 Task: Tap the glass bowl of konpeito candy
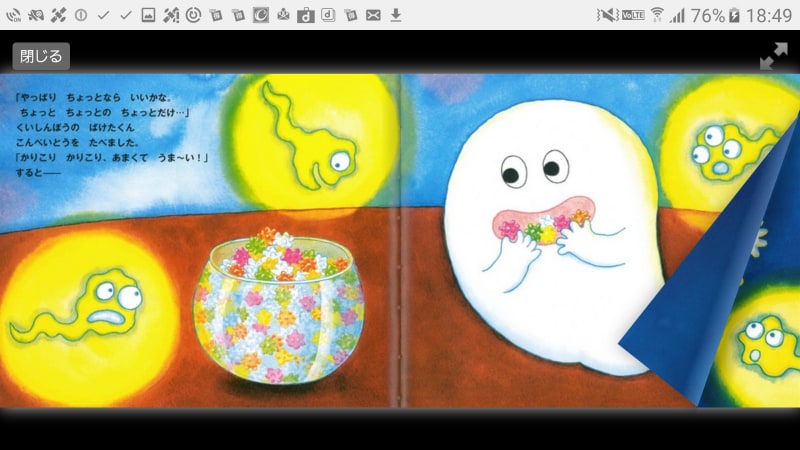coord(279,306)
